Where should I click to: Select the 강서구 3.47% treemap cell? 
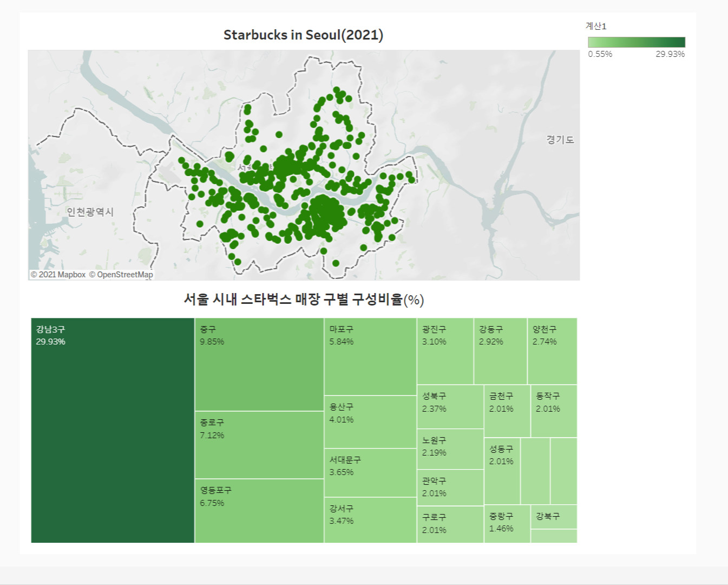[370, 520]
